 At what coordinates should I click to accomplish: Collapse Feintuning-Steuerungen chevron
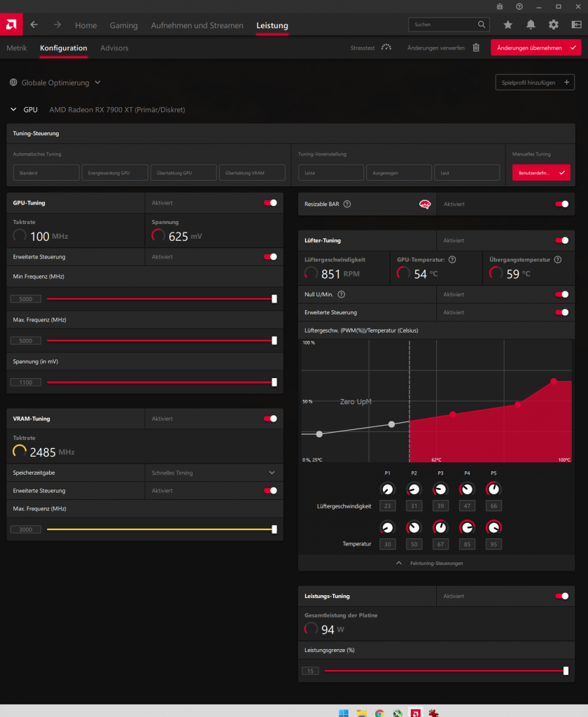pyautogui.click(x=399, y=563)
